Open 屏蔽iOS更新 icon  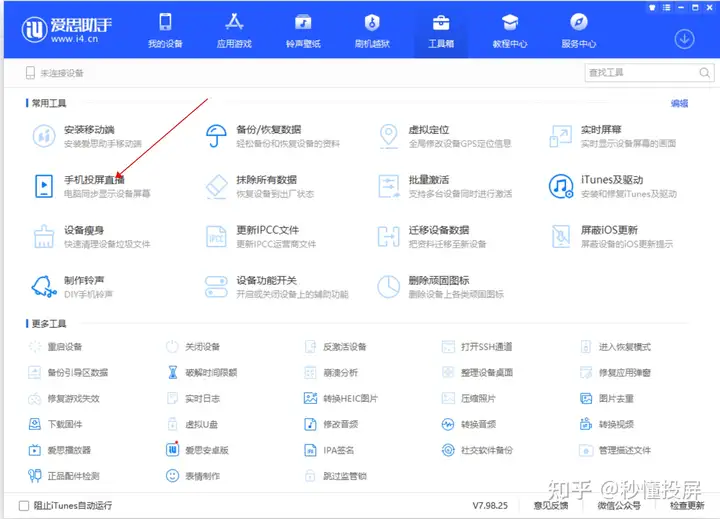coord(561,237)
